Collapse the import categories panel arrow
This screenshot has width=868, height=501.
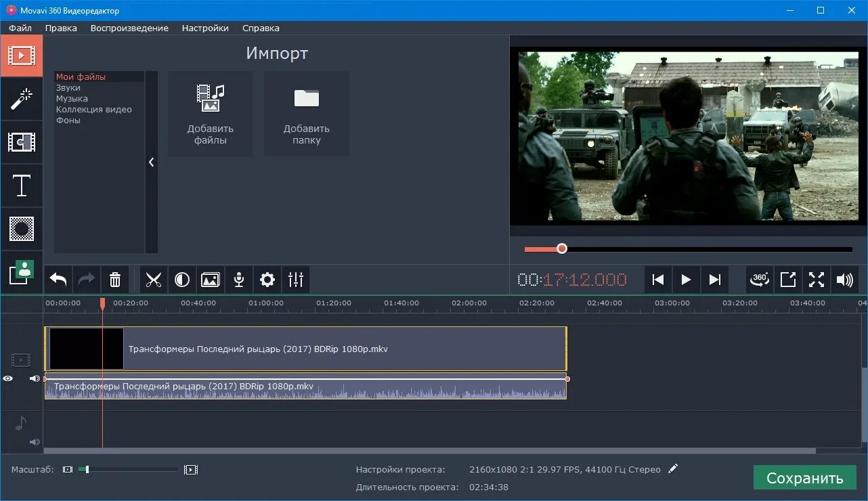tap(152, 162)
